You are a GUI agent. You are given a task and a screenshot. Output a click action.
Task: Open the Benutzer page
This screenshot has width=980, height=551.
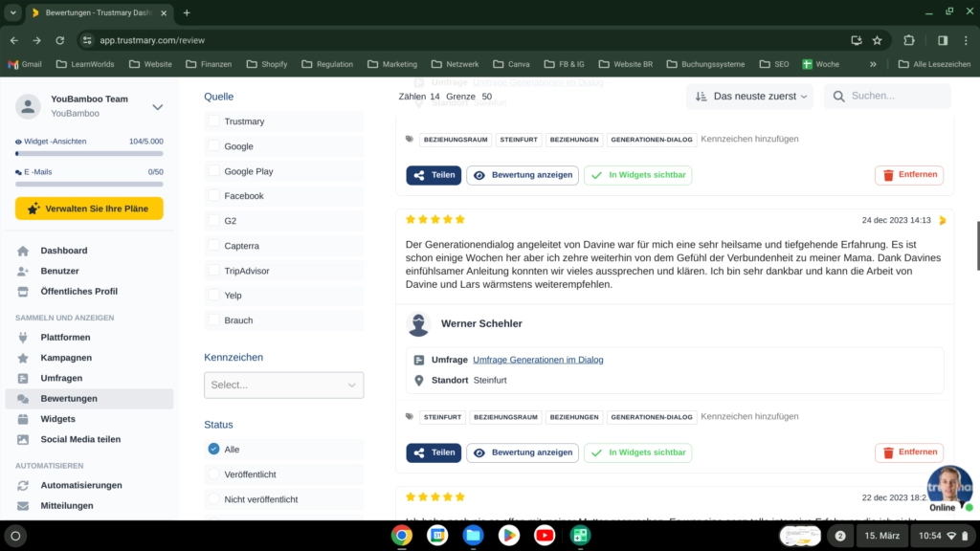pyautogui.click(x=59, y=271)
